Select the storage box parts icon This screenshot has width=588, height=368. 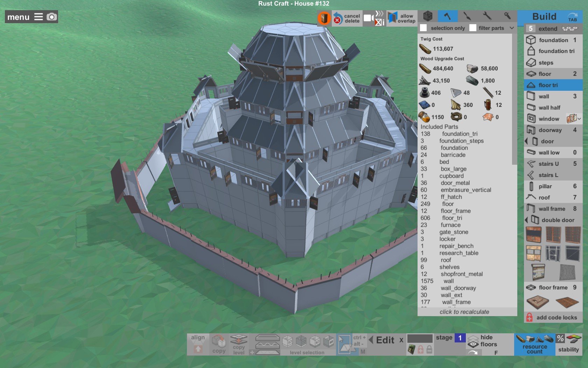coord(428,16)
